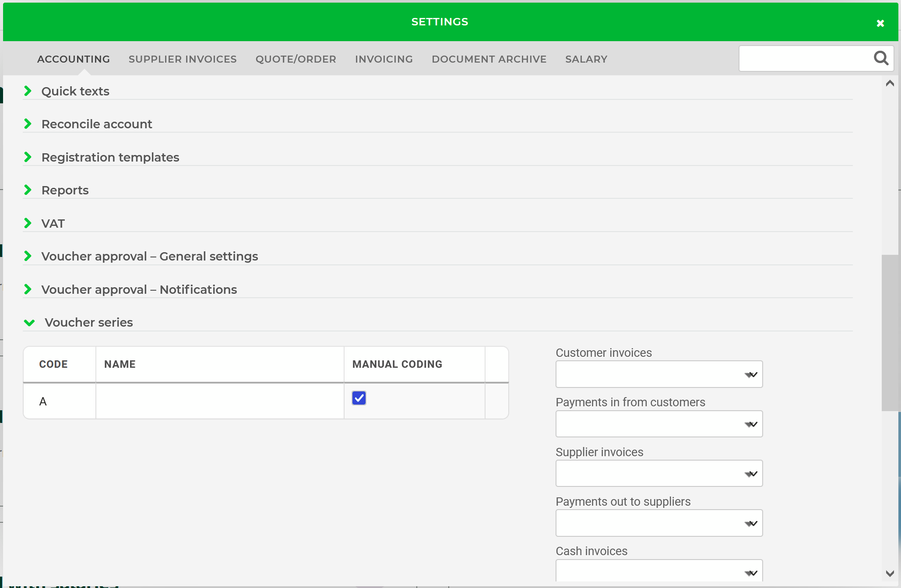Image resolution: width=901 pixels, height=588 pixels.
Task: Expand the Registration templates chevron
Action: coord(28,157)
